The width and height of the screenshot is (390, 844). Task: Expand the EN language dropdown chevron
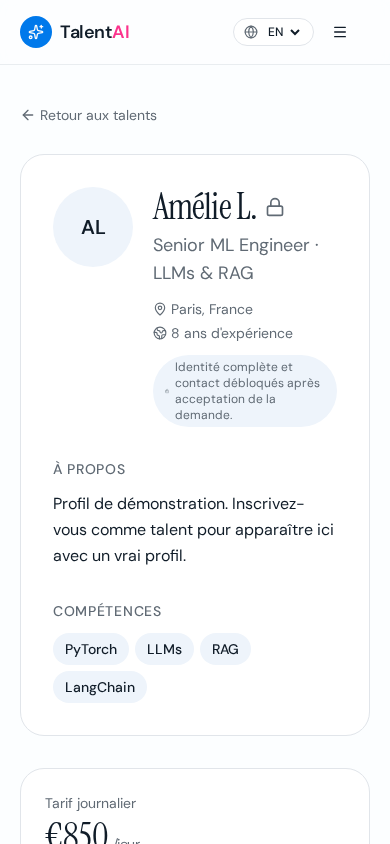tap(295, 32)
